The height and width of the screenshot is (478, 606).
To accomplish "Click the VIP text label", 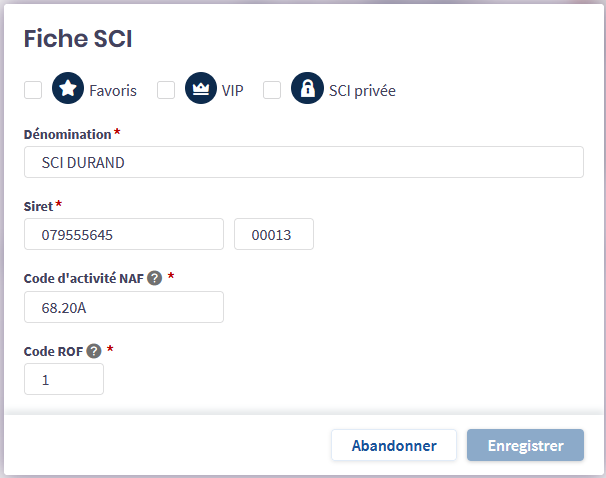I will pos(233,90).
